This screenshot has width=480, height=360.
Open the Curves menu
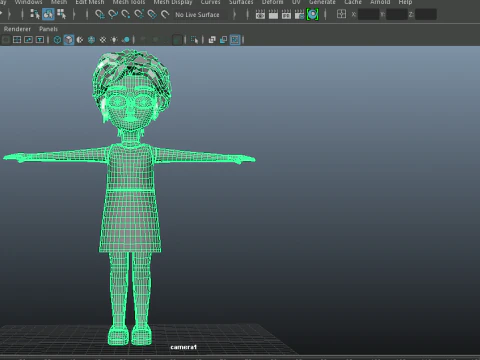point(210,2)
